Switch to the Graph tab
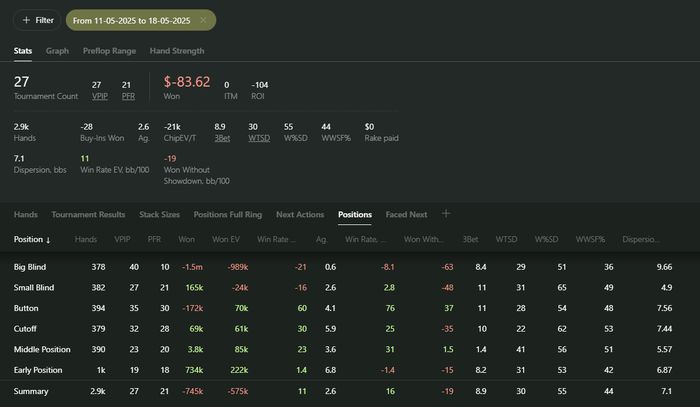 (x=57, y=51)
